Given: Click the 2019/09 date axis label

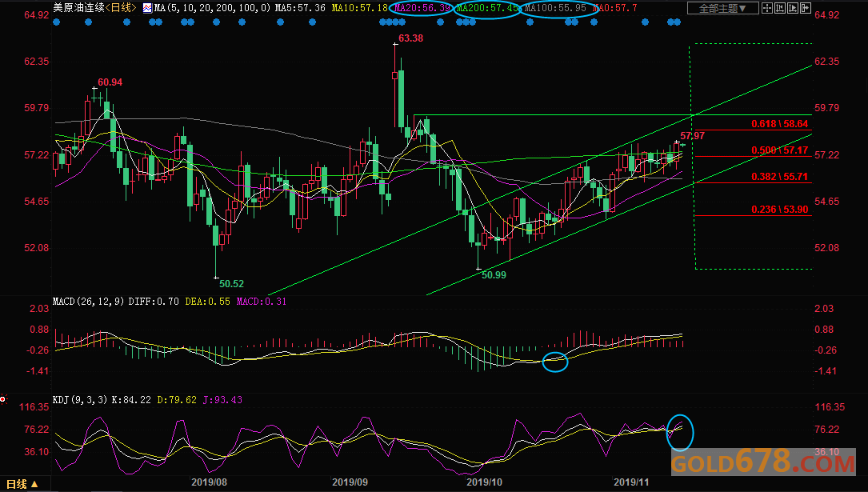Looking at the screenshot, I should pyautogui.click(x=350, y=482).
